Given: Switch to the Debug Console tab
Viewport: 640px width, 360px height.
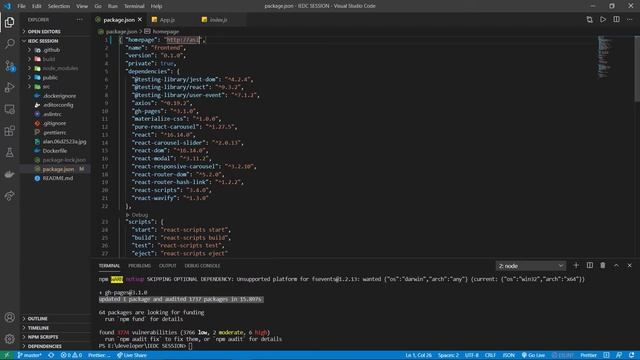Looking at the screenshot, I should point(202,266).
